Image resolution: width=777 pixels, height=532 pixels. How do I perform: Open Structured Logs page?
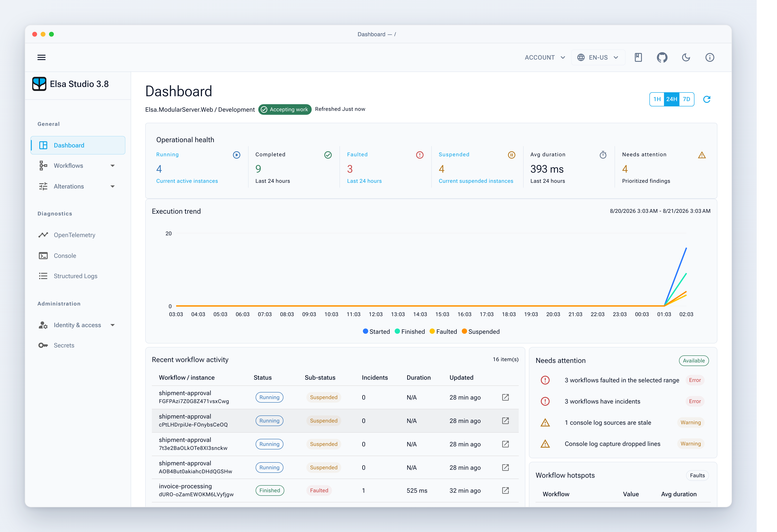click(x=78, y=276)
